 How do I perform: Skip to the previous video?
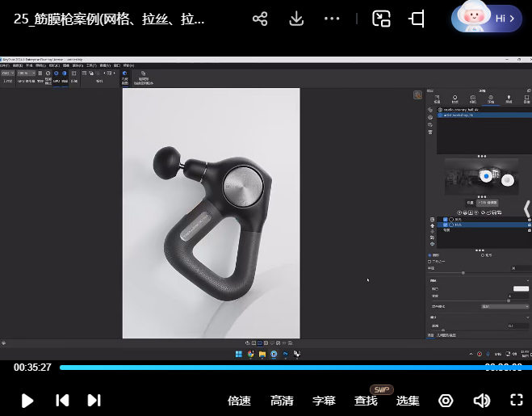coord(62,400)
